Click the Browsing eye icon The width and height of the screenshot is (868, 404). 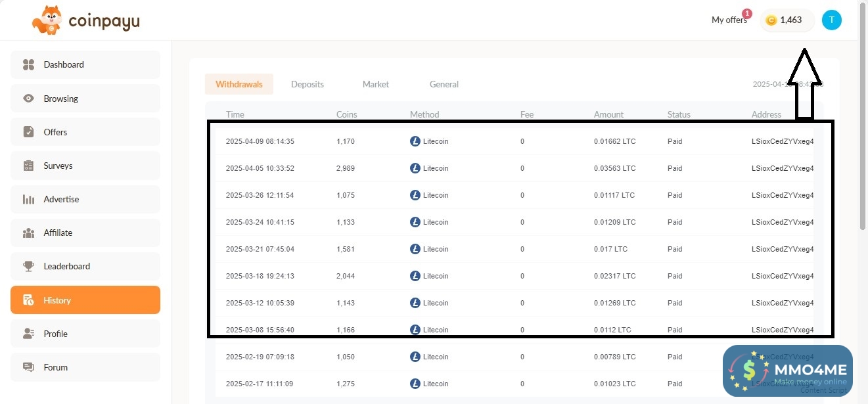28,99
